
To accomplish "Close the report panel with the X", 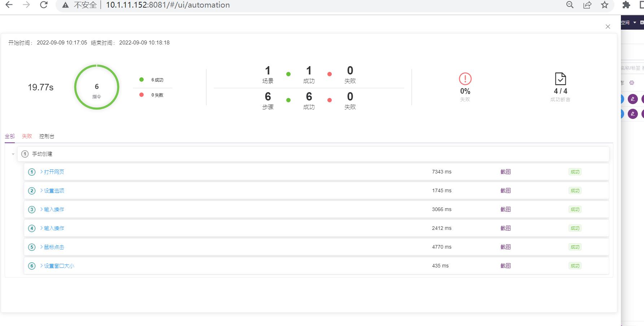I will click(x=608, y=26).
